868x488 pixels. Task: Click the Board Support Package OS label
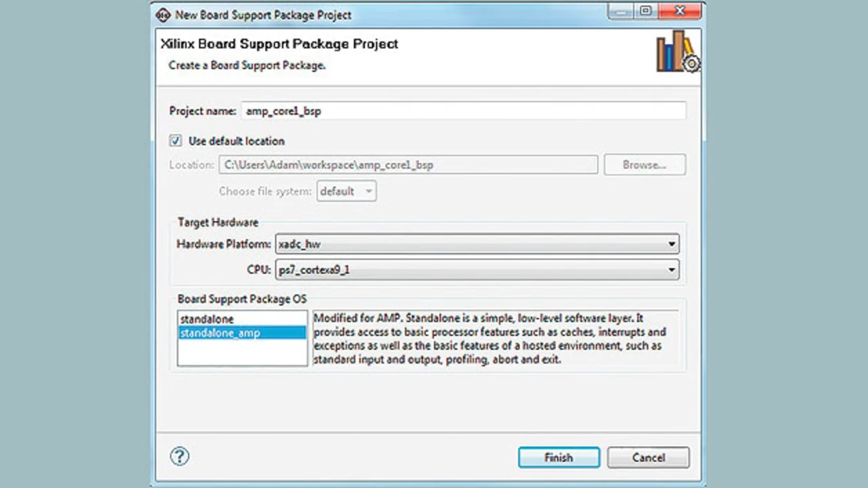[x=242, y=299]
